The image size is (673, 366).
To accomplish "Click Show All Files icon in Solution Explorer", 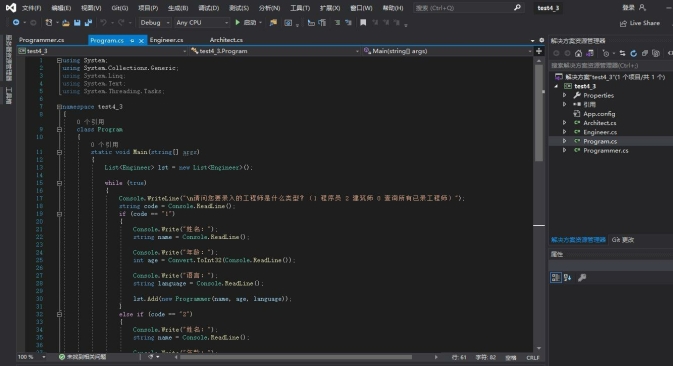I will [656, 53].
